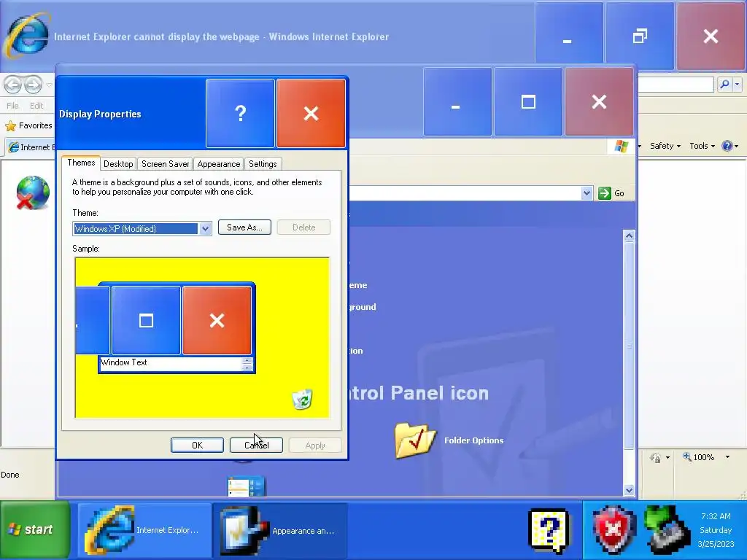Click the Windows flag logo icon
The image size is (747, 560).
pos(622,146)
